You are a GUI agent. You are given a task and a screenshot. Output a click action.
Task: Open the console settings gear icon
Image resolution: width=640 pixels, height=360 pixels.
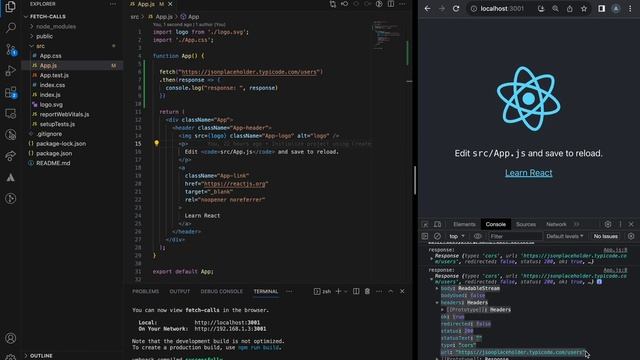[631, 236]
